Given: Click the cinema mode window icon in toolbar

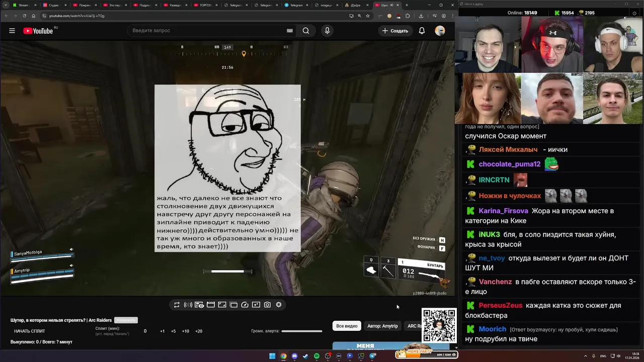Looking at the screenshot, I should [233, 305].
